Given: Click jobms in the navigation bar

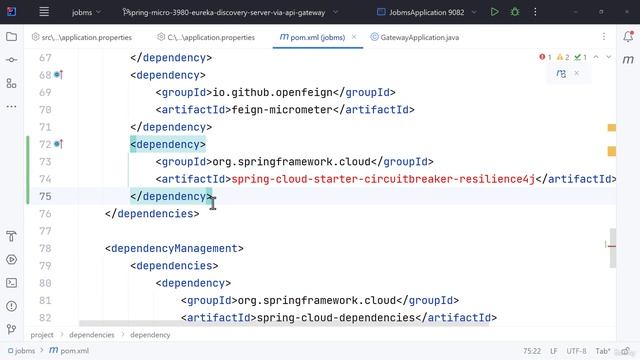Looking at the screenshot, I should point(22,351).
